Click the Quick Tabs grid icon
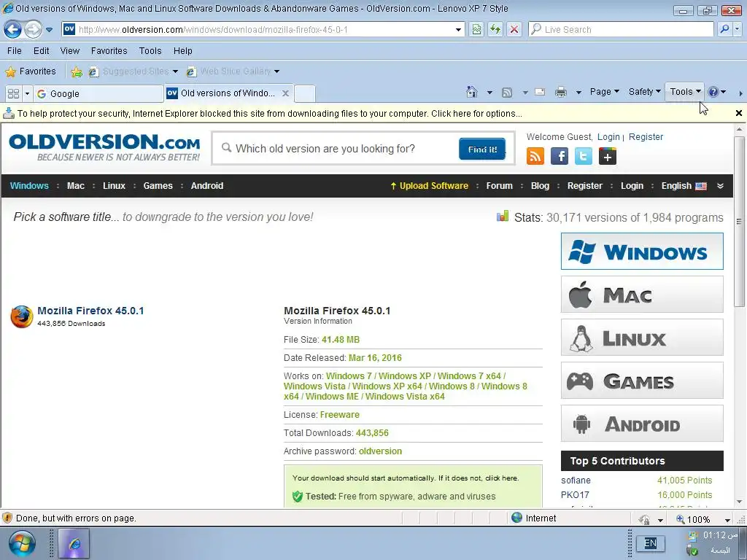Viewport: 747px width, 560px height. pos(13,93)
